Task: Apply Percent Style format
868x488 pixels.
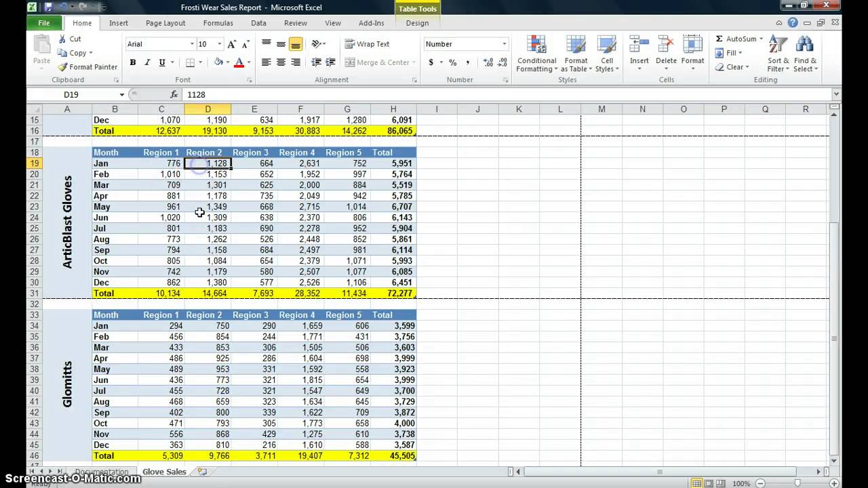Action: tap(452, 62)
